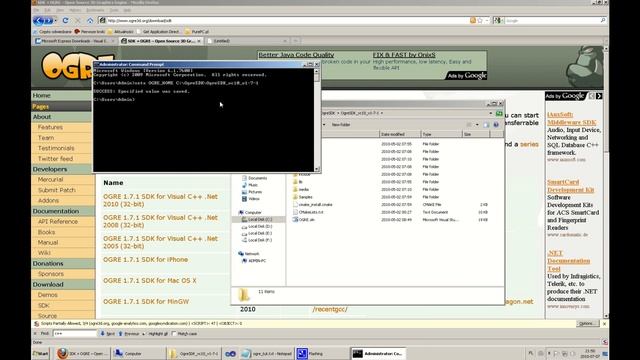Click the search magnifier in Firefox search box
The image size is (640, 360).
[603, 20]
